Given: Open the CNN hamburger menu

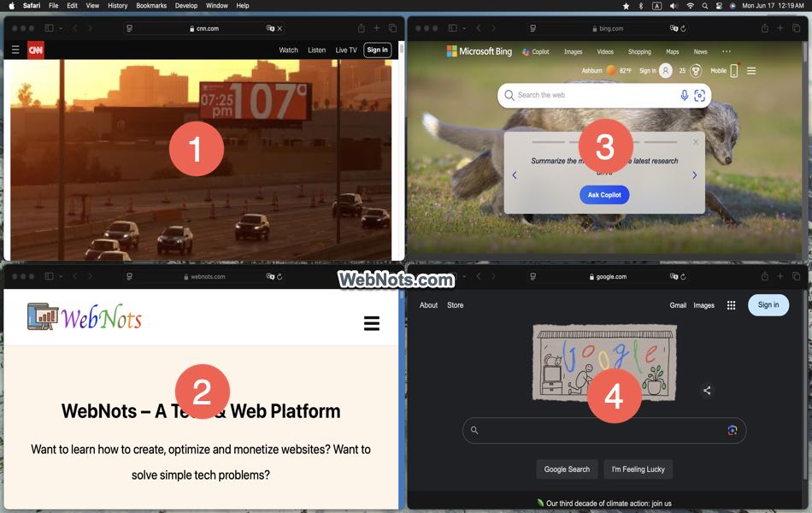Looking at the screenshot, I should pyautogui.click(x=15, y=50).
